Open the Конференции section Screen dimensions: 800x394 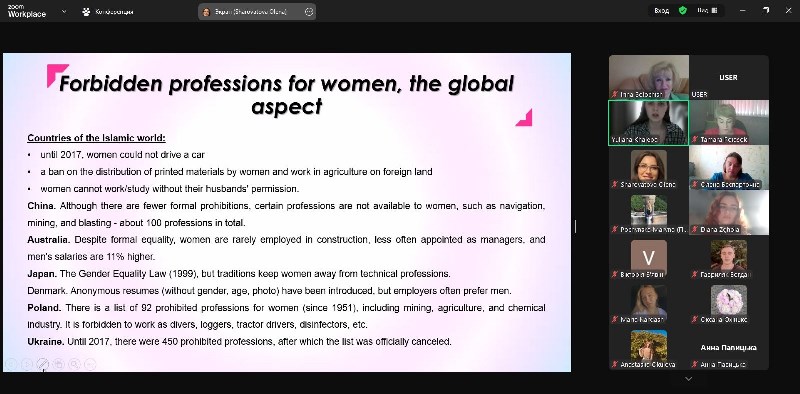coord(108,11)
